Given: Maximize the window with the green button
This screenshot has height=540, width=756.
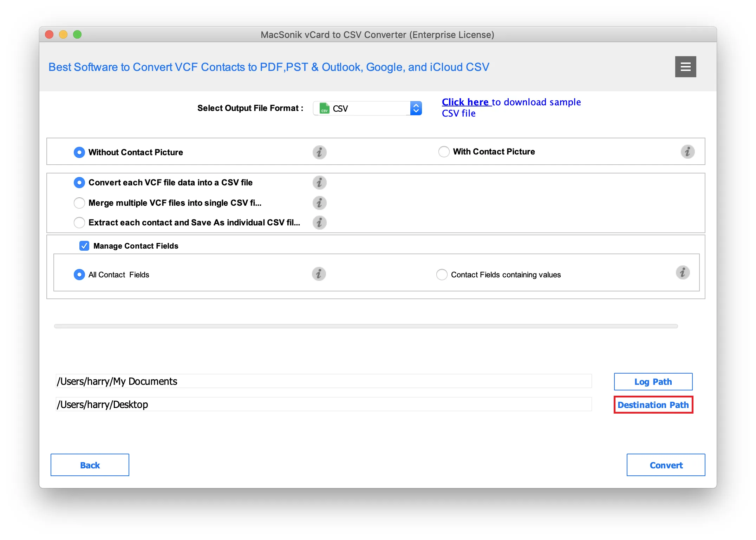Looking at the screenshot, I should [x=77, y=34].
